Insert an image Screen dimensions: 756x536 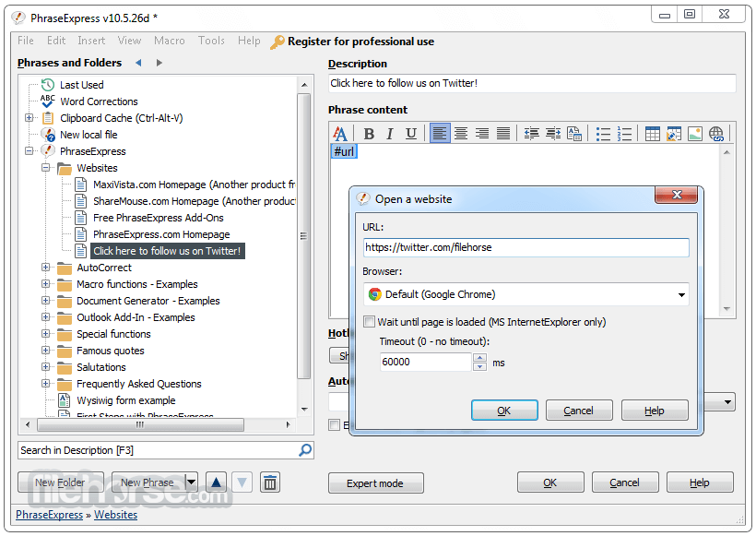click(695, 134)
